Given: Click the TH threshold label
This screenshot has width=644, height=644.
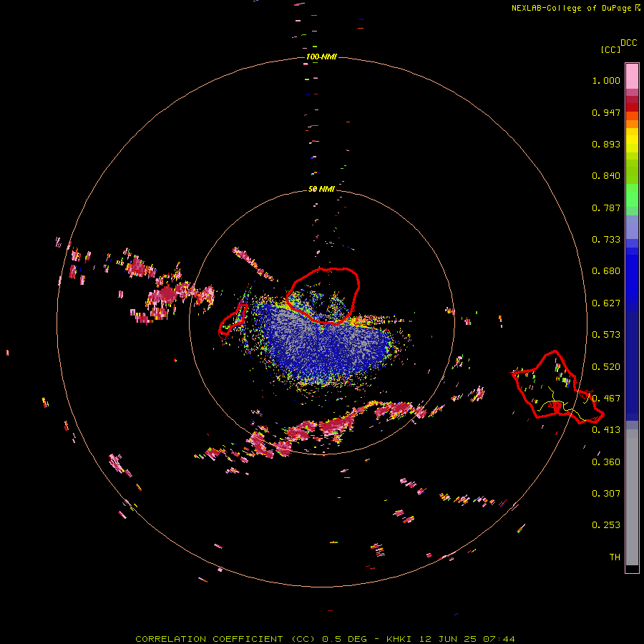Looking at the screenshot, I should pos(615,557).
